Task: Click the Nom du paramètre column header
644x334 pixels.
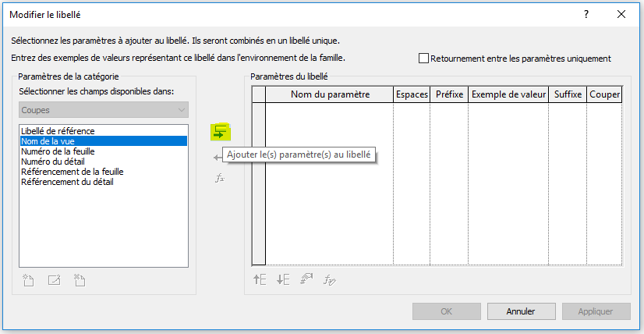Action: [330, 94]
